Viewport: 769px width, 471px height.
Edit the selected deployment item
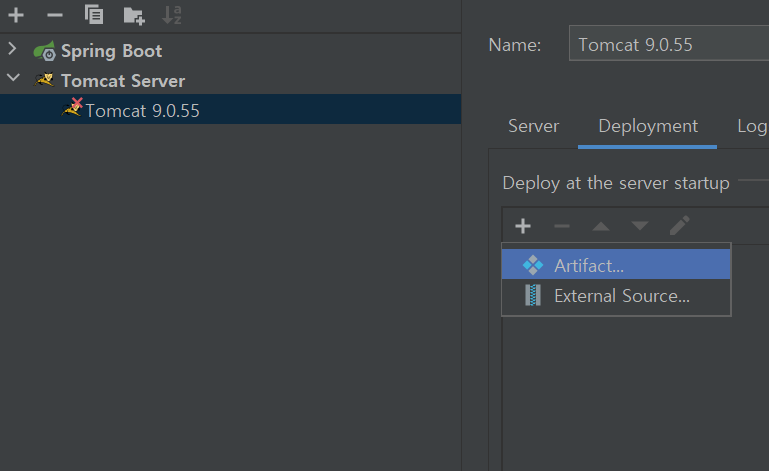click(x=680, y=226)
